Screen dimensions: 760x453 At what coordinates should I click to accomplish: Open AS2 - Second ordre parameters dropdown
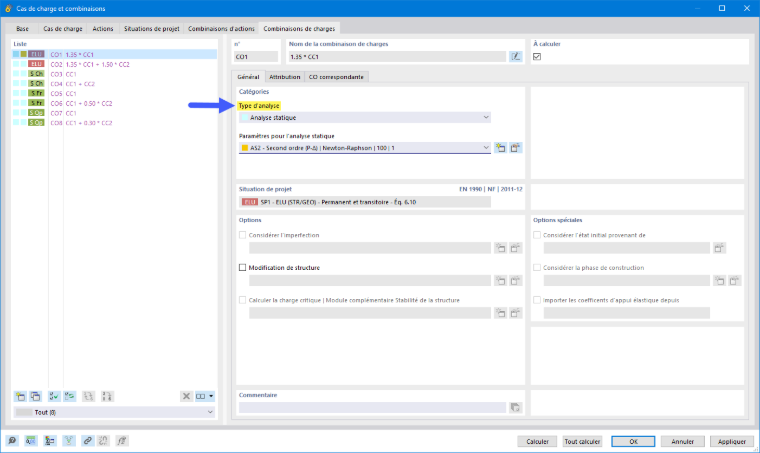[x=365, y=148]
